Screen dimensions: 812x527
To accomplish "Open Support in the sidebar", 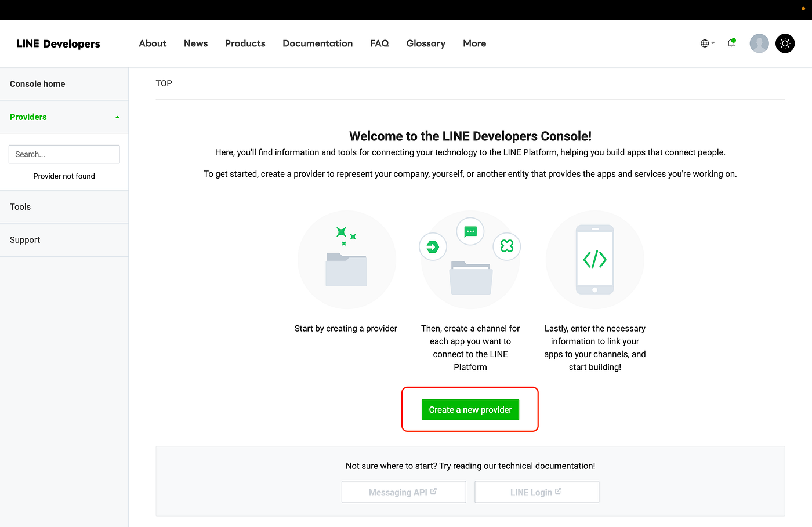I will (x=64, y=240).
